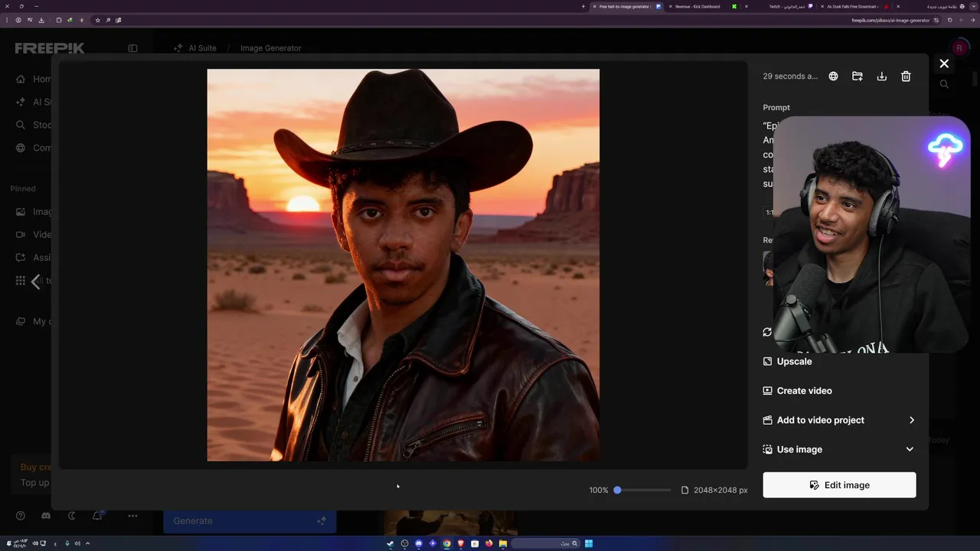Click the help question mark icon
This screenshot has height=551, width=980.
tap(21, 516)
